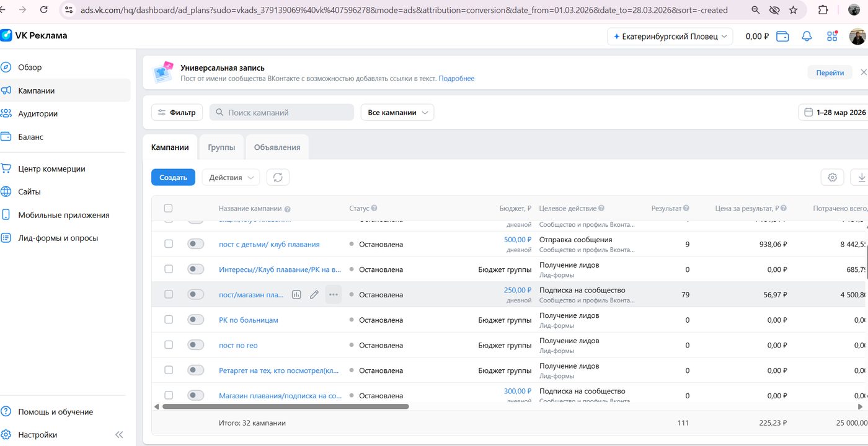868x446 pixels.
Task: Open browser extensions puzzle icon
Action: (823, 10)
